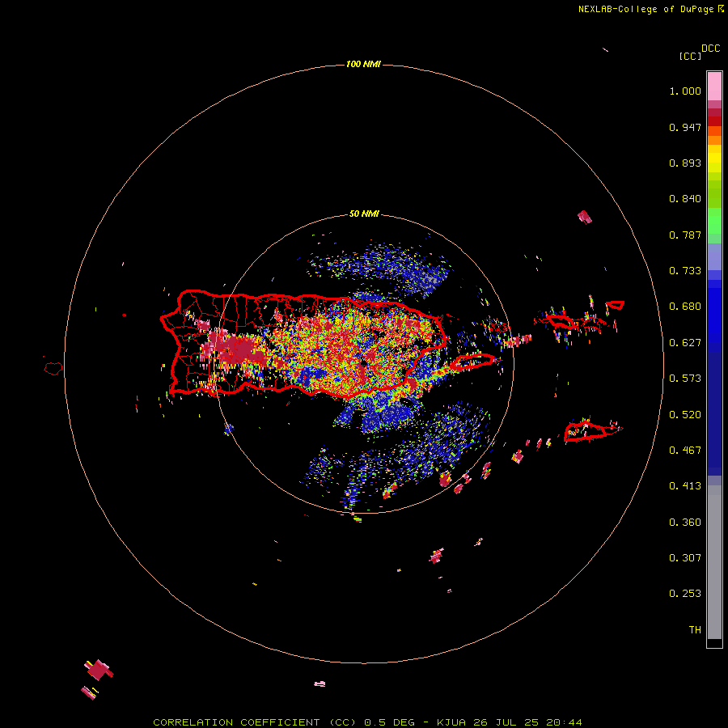Screen dimensions: 728x728
Task: Click the radar site dark spot inside Puerto Rico
Action: pos(363,362)
